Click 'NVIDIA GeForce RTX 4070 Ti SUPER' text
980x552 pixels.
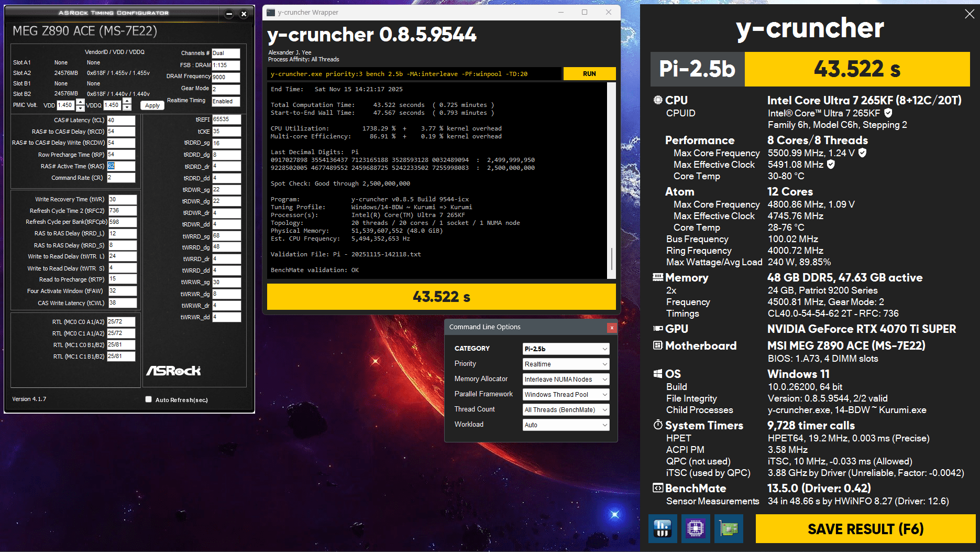pyautogui.click(x=862, y=329)
